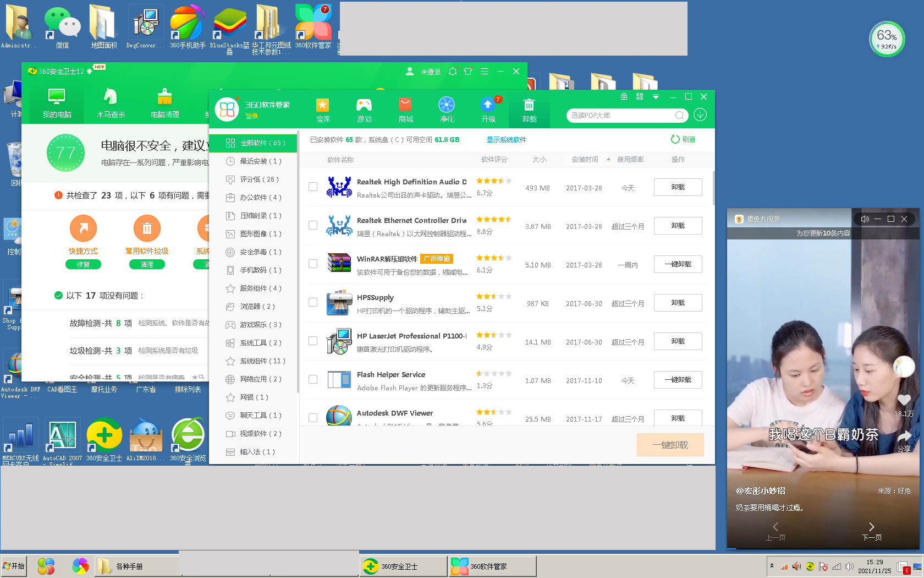This screenshot has width=924, height=578.
Task: Open the 净化 icon in 360软件管家
Action: 447,110
